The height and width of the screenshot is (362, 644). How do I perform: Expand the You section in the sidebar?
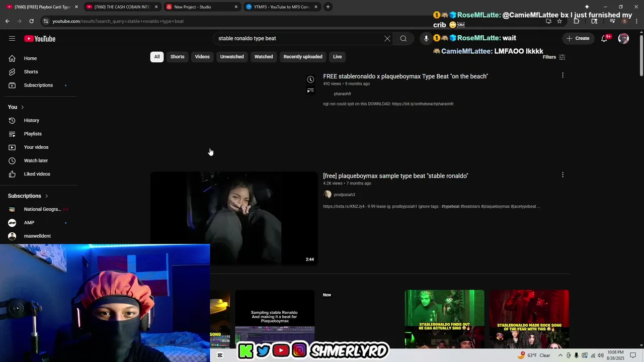[16, 107]
